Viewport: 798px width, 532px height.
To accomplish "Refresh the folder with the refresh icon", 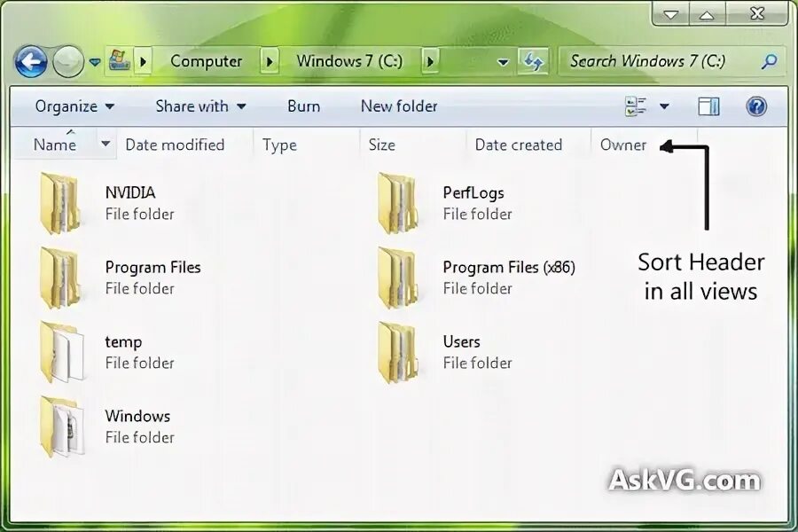I will coord(533,61).
